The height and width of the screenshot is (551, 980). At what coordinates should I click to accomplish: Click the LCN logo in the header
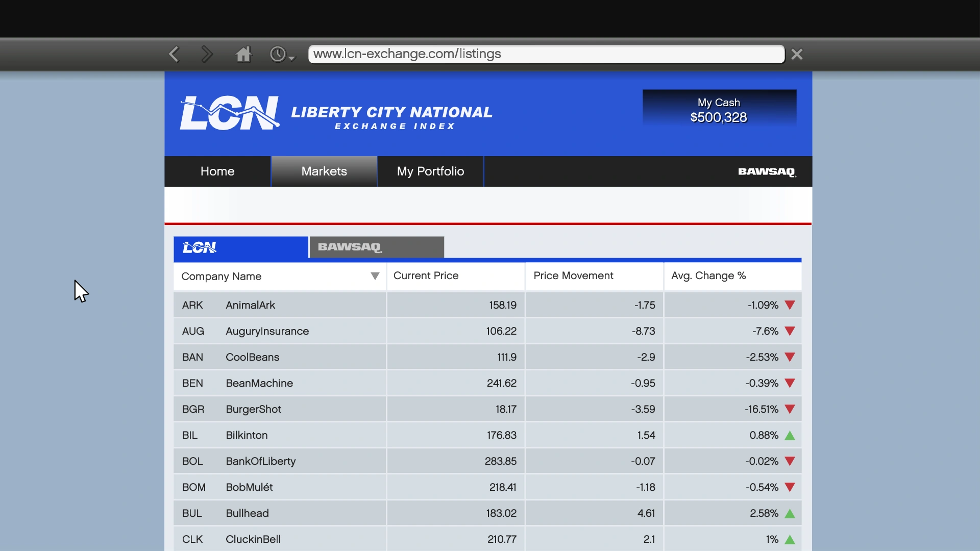pyautogui.click(x=230, y=113)
